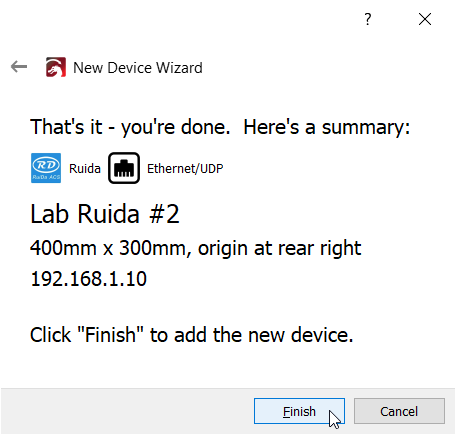Click the IP address 192.168.1.10

[88, 279]
